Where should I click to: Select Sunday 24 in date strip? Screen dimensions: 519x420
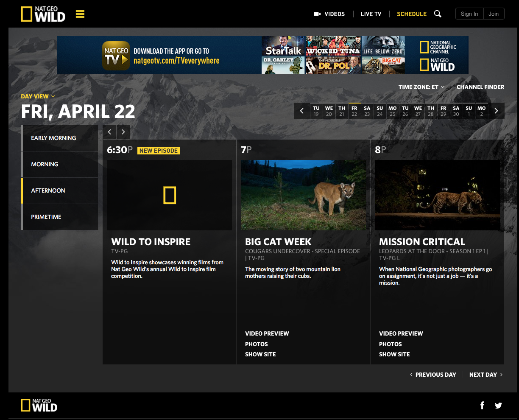(x=380, y=111)
